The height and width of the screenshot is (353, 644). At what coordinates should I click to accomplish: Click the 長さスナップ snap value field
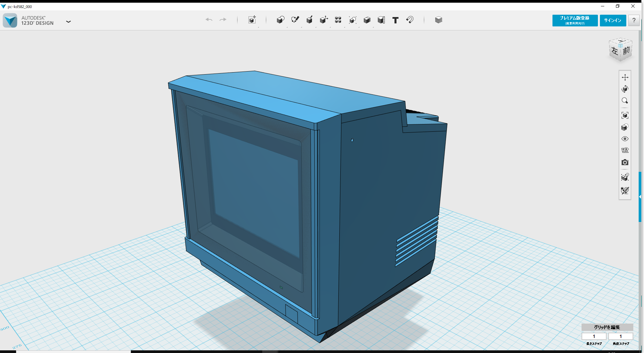point(594,336)
